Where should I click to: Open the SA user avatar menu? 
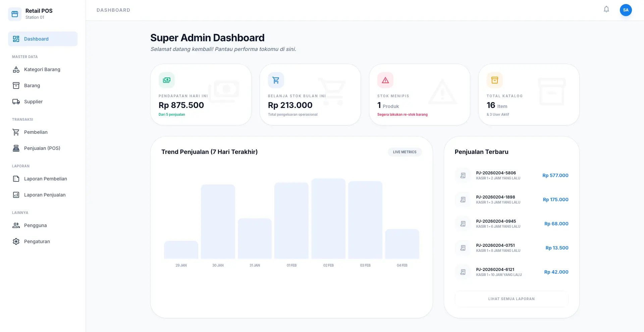point(626,10)
